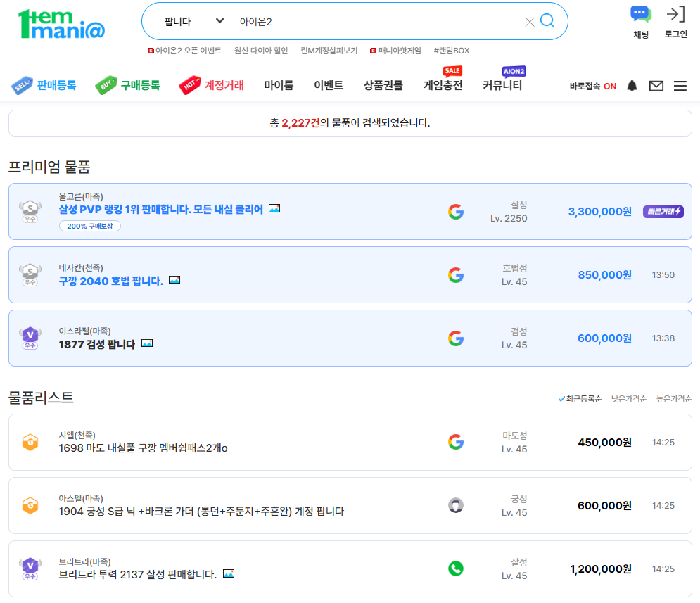Click green phone icon on 브리트라 listing

coord(456,569)
